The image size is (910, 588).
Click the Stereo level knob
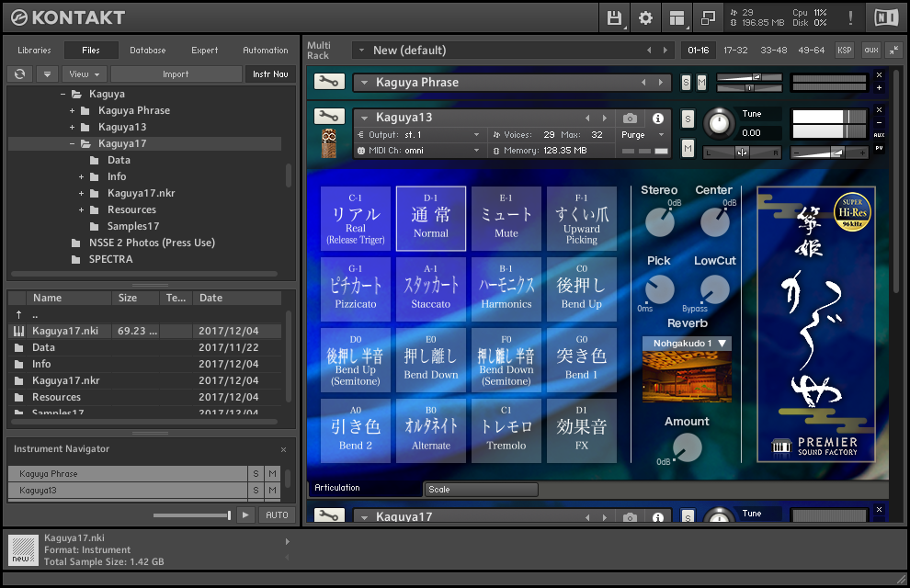coord(660,222)
